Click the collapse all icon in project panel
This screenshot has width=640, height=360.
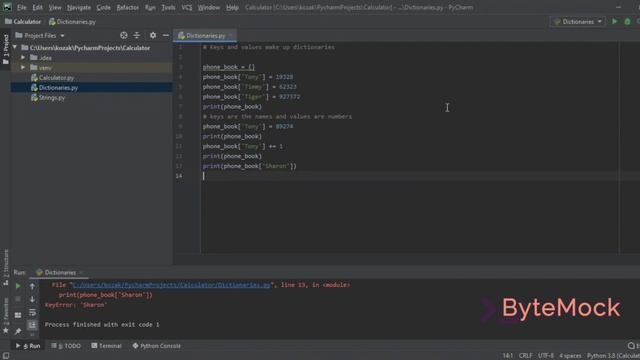click(137, 36)
